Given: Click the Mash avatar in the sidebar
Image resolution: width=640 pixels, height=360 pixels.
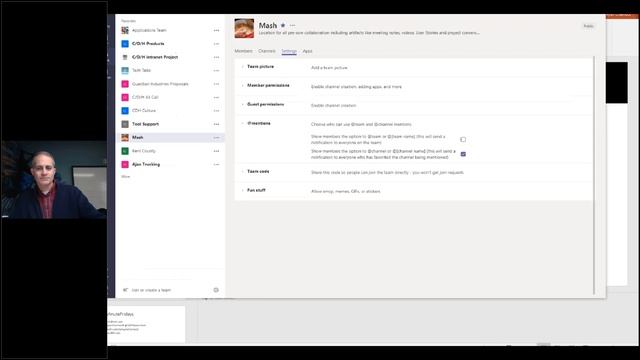Looking at the screenshot, I should click(125, 138).
